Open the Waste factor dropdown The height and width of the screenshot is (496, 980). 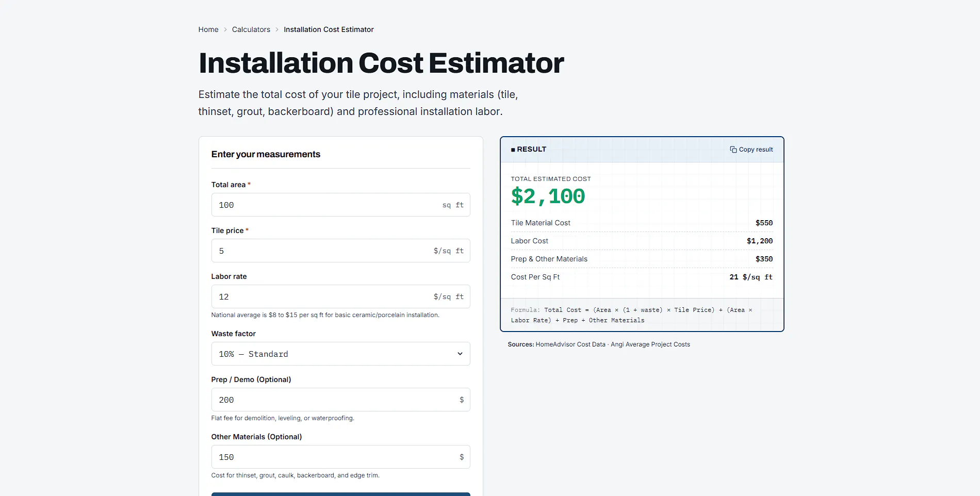pos(340,354)
